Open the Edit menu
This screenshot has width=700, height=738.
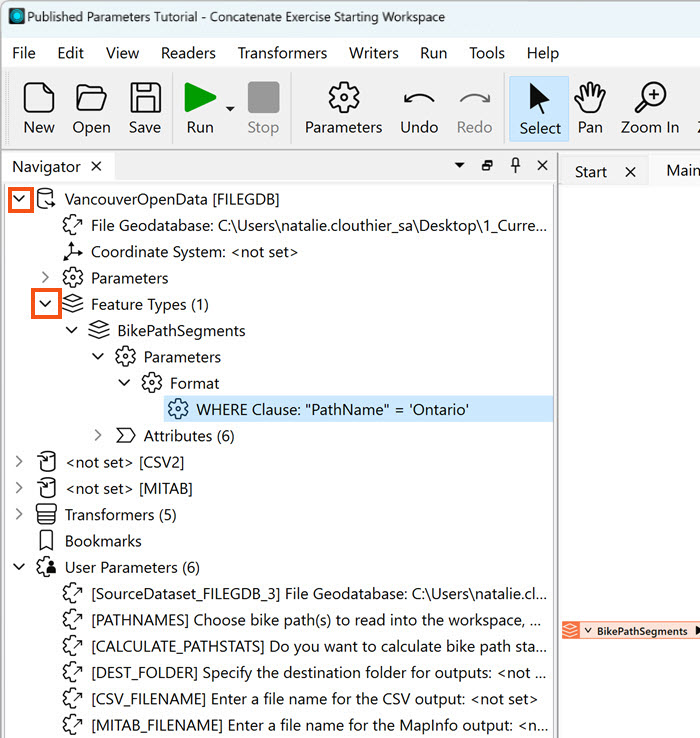pos(71,53)
